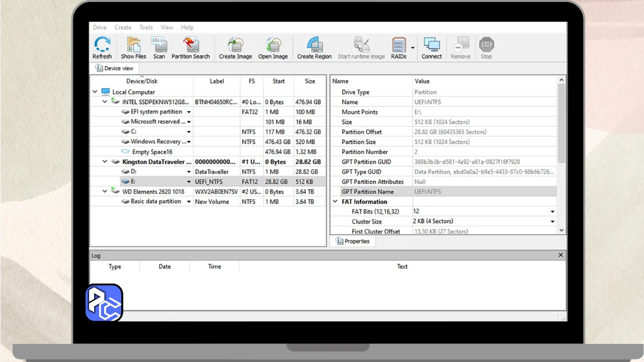
Task: Open the Tools menu
Action: pyautogui.click(x=146, y=28)
